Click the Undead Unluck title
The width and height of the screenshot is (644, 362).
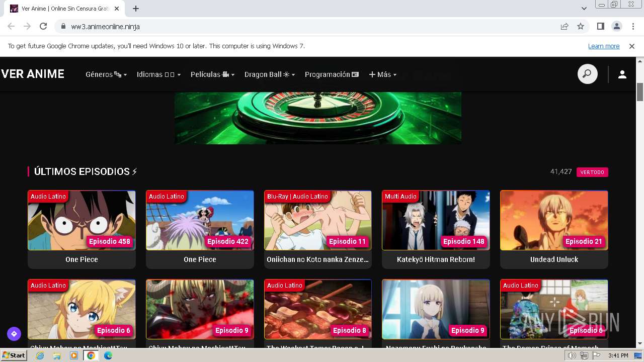coord(554,259)
